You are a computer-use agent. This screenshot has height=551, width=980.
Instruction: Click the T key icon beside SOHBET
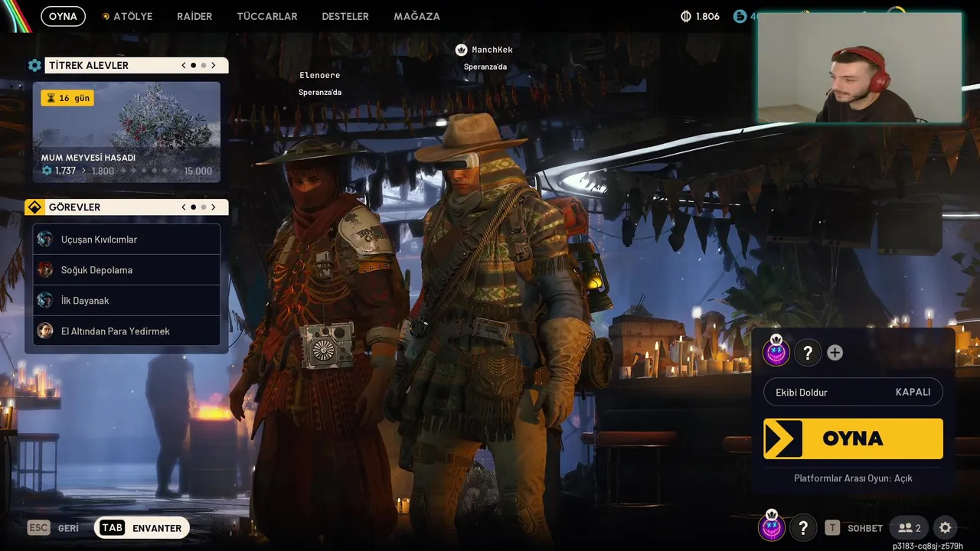pos(832,528)
